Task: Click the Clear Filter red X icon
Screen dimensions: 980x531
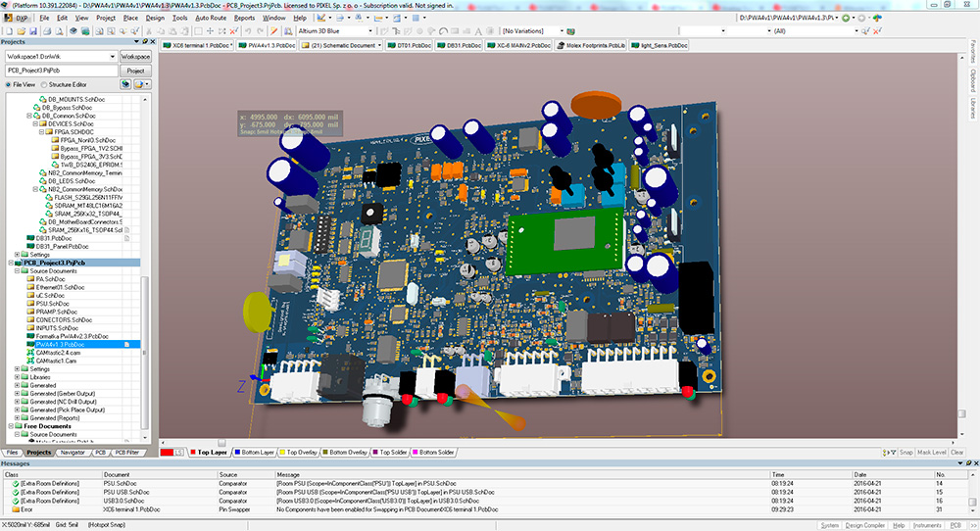Action: 234,30
